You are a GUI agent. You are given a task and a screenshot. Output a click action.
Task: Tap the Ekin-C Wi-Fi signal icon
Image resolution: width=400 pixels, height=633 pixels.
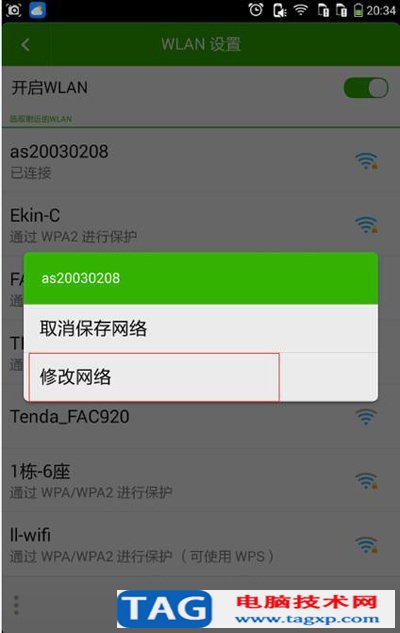(x=366, y=225)
